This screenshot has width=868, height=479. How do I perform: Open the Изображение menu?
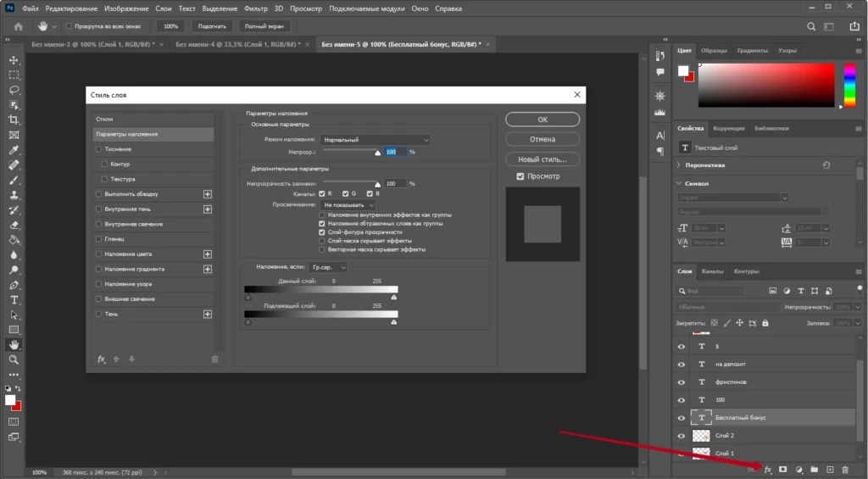(126, 8)
